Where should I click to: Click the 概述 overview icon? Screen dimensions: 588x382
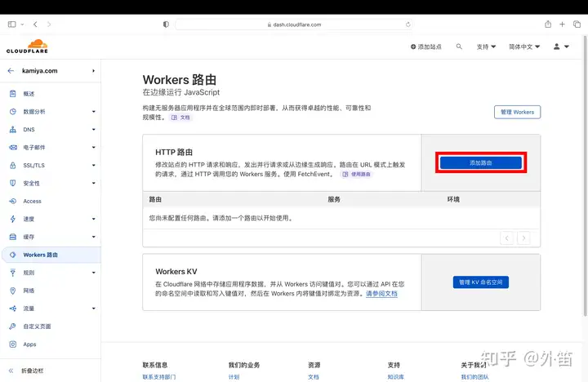tap(13, 94)
